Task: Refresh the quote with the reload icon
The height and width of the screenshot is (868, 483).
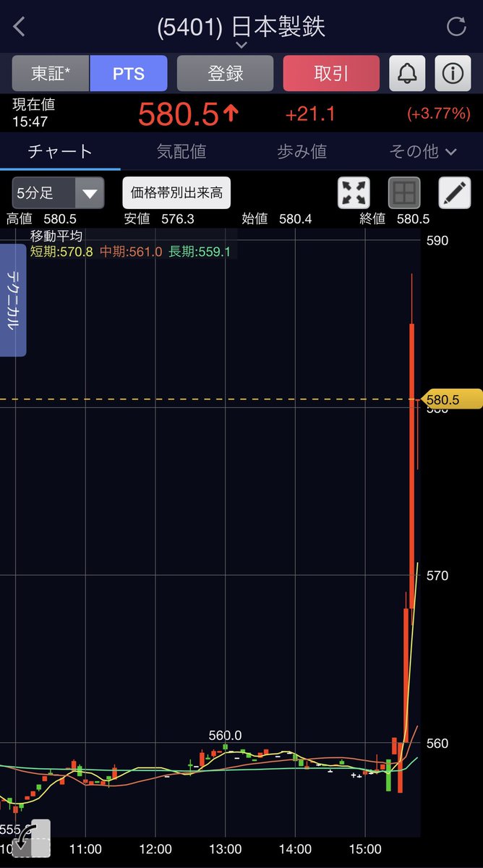Action: tap(456, 27)
